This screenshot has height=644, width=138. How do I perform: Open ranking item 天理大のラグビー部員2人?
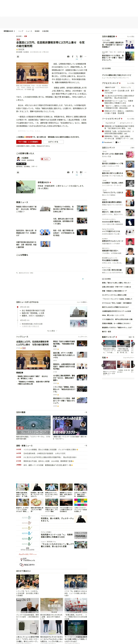(x=119, y=112)
